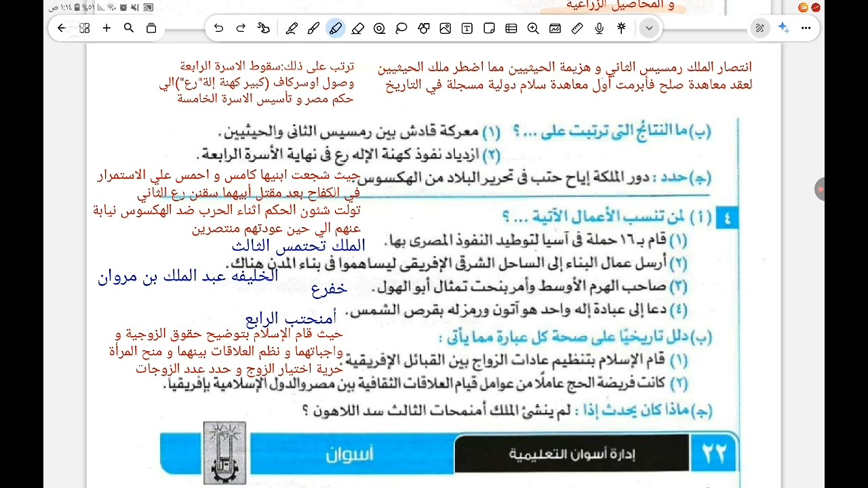Select the eraser tool
868x488 pixels.
358,28
